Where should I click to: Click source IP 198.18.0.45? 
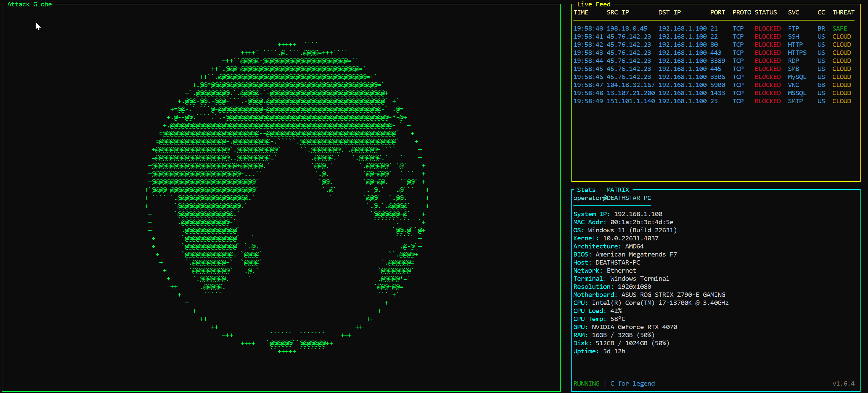click(x=627, y=29)
